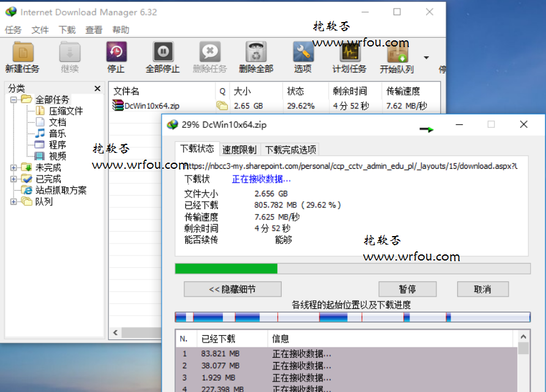This screenshot has height=392, width=546.
Task: Open the 下载 menu
Action: 67,30
